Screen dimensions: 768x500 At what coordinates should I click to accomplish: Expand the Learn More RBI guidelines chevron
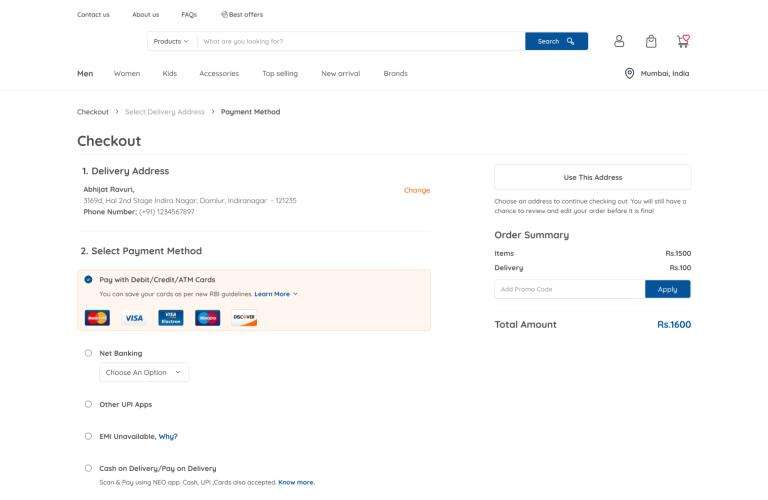point(295,294)
